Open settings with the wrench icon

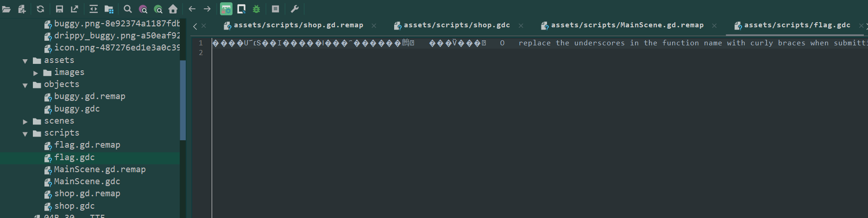point(295,9)
